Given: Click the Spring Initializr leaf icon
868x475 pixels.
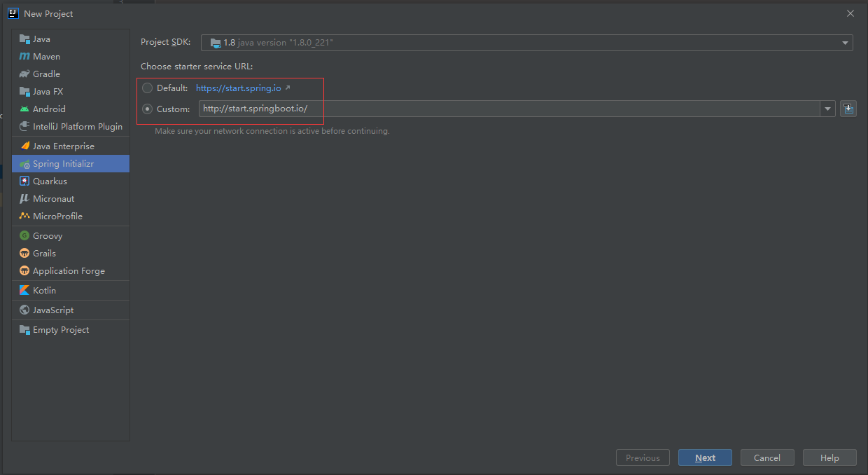Looking at the screenshot, I should [x=24, y=164].
